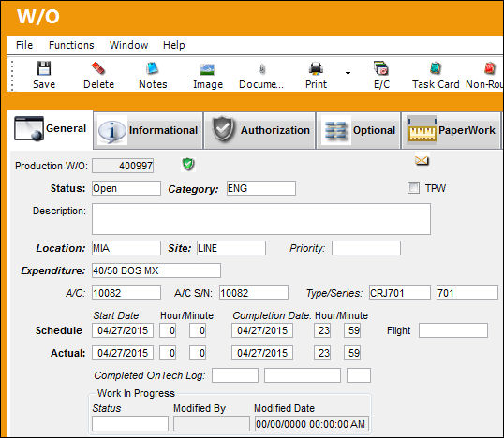
Task: Click into the Description text box
Action: pos(261,219)
